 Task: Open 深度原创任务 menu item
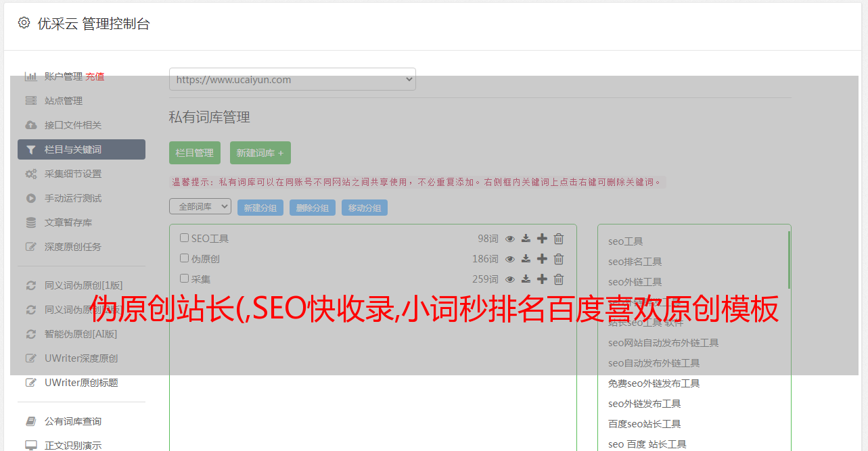[x=73, y=247]
